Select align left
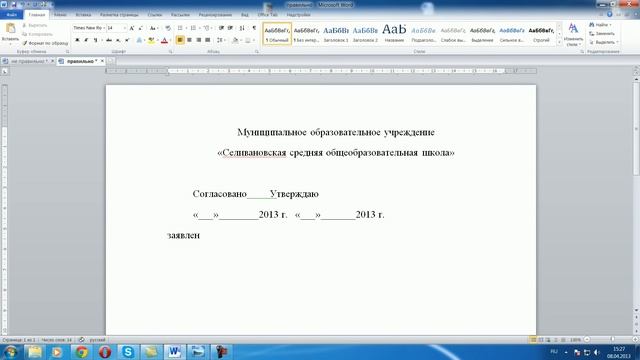 (x=180, y=40)
